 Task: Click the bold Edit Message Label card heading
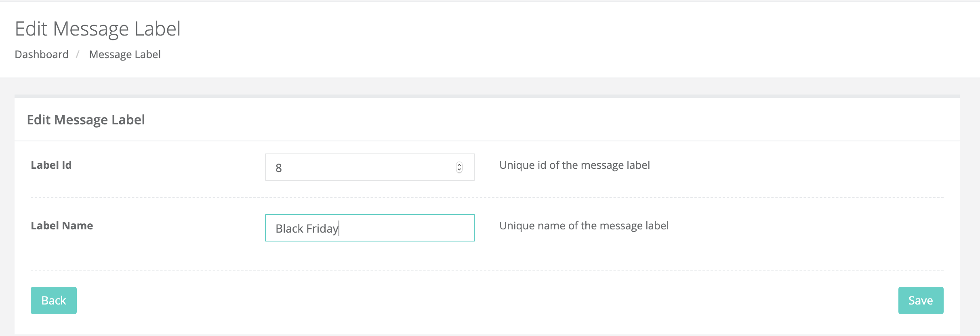coord(86,120)
